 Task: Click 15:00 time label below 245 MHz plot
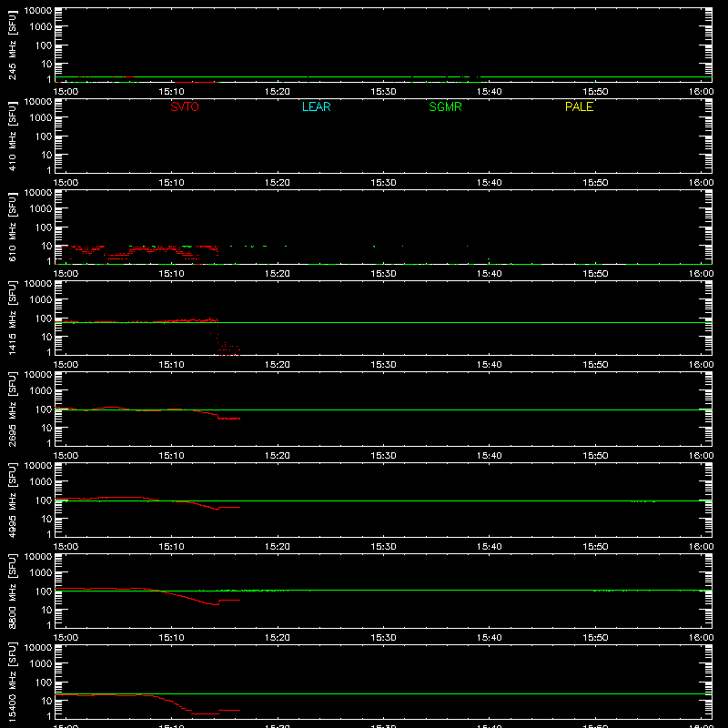tap(66, 92)
